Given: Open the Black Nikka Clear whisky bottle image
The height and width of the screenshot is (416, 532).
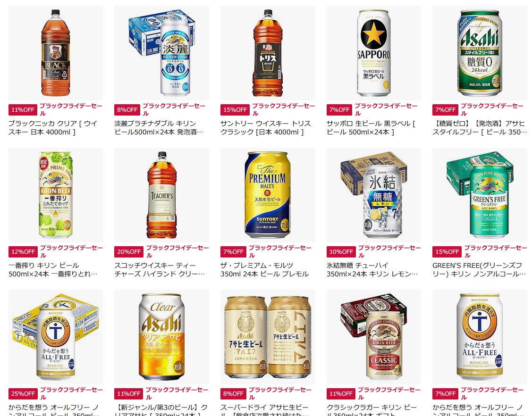Looking at the screenshot, I should point(56,53).
